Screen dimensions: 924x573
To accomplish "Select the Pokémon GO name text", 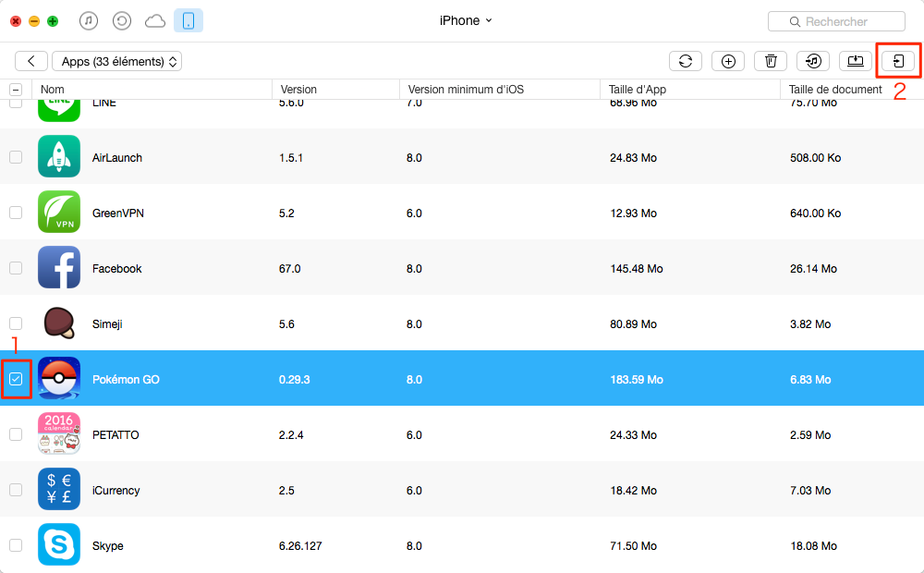I will pos(126,379).
